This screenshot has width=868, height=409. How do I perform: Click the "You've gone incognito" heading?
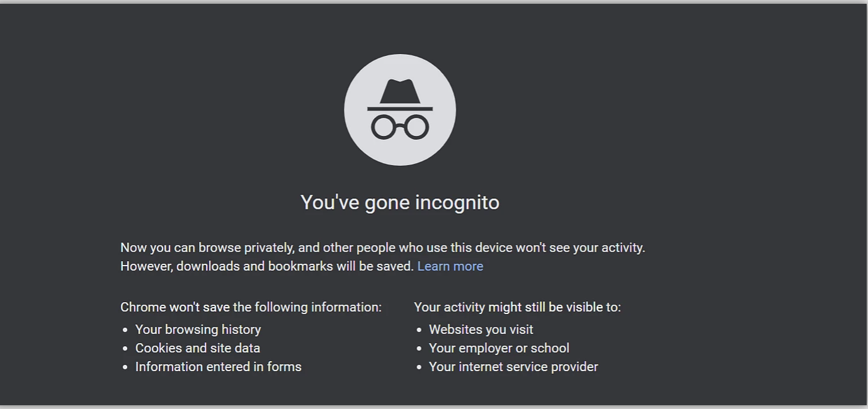[x=400, y=203]
